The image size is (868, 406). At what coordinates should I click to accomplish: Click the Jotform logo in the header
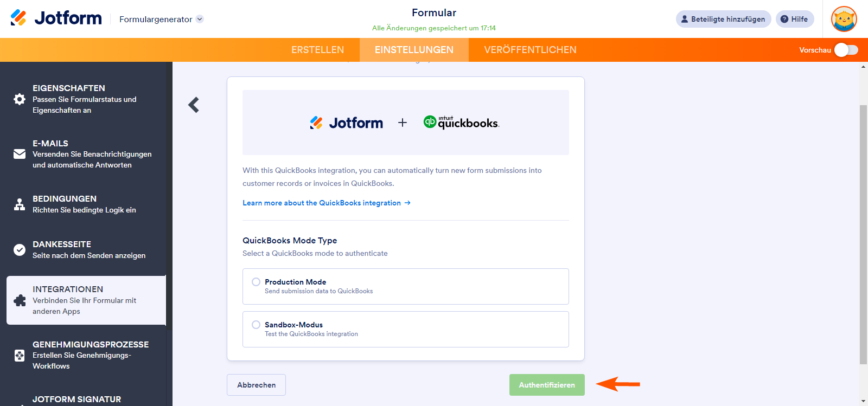pyautogui.click(x=54, y=18)
